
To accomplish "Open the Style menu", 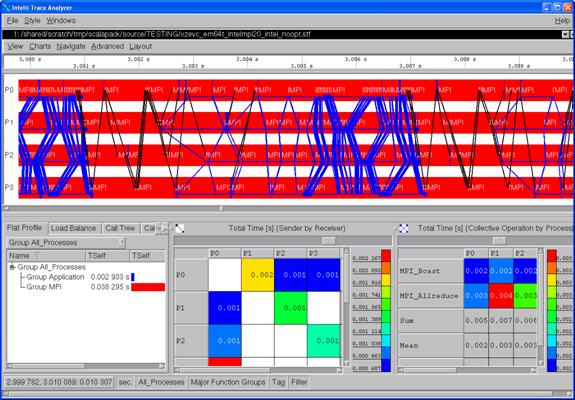I will point(32,21).
